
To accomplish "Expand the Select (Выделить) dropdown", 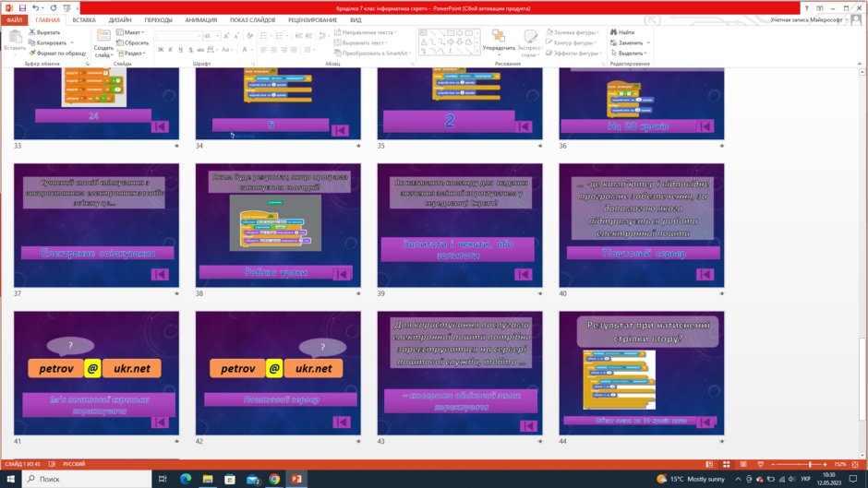I will pos(630,54).
